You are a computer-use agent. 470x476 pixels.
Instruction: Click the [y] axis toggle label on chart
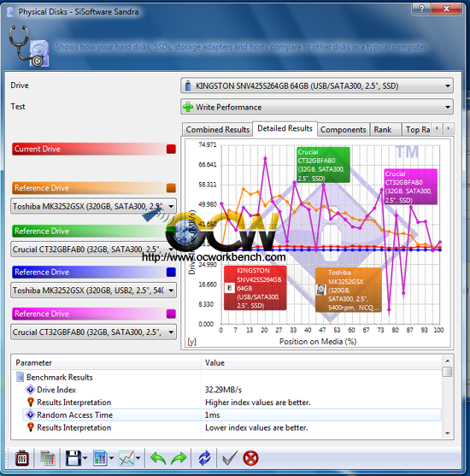(192, 342)
